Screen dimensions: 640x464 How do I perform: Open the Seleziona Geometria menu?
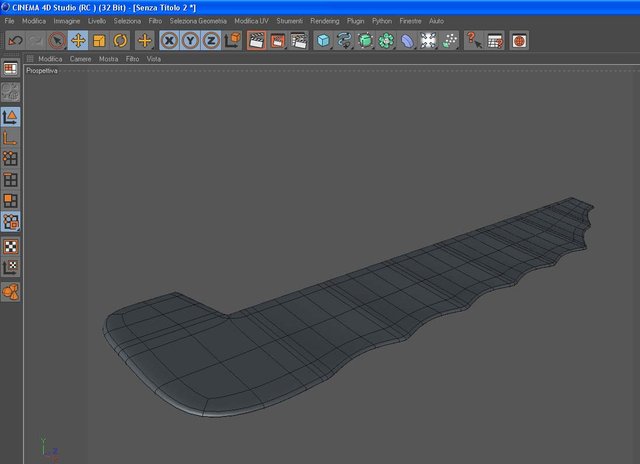coord(198,21)
